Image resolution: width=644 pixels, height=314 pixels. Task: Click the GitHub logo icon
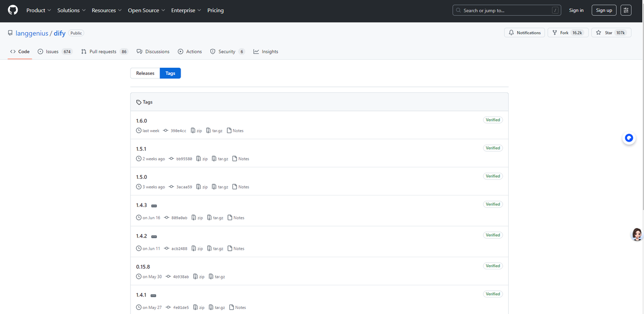13,10
